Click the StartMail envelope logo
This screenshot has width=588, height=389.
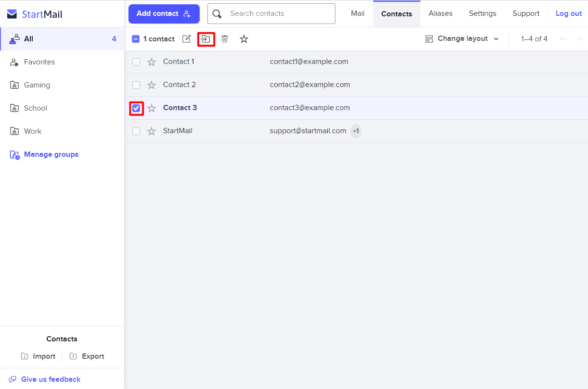pos(12,14)
